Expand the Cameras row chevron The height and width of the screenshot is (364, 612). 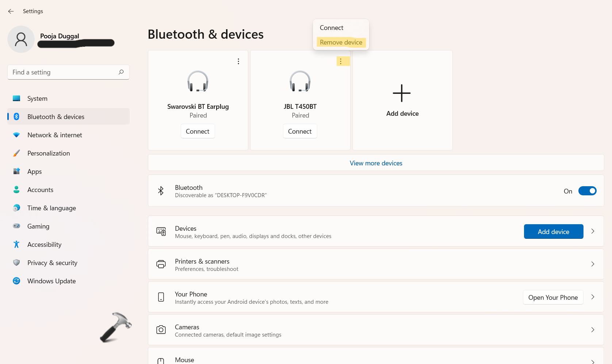click(593, 330)
